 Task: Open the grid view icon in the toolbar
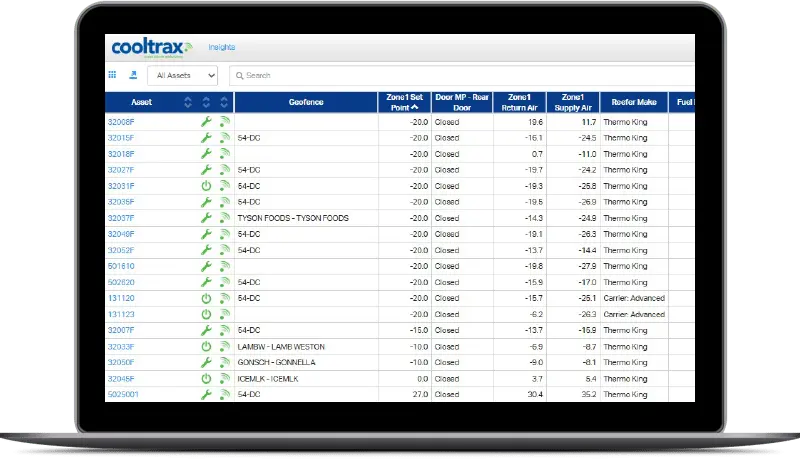coord(112,75)
